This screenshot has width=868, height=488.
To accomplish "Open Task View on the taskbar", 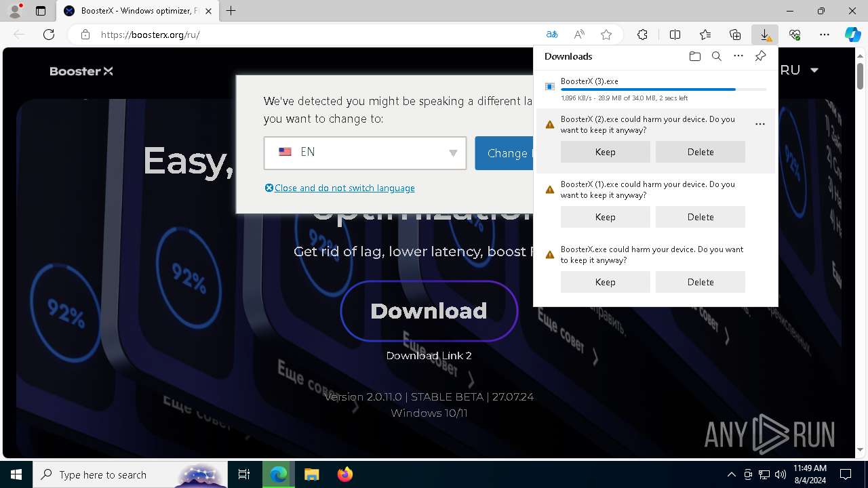I will coord(244,474).
